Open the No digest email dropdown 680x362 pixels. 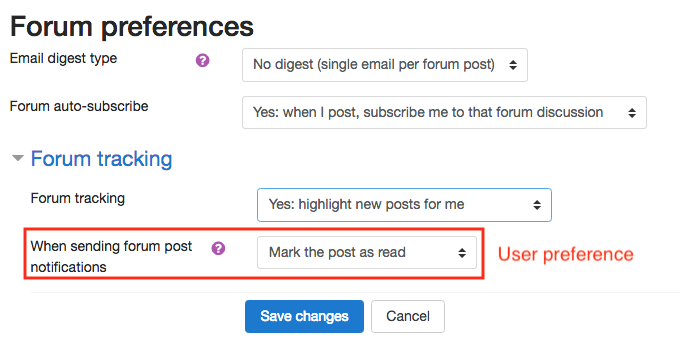(385, 65)
